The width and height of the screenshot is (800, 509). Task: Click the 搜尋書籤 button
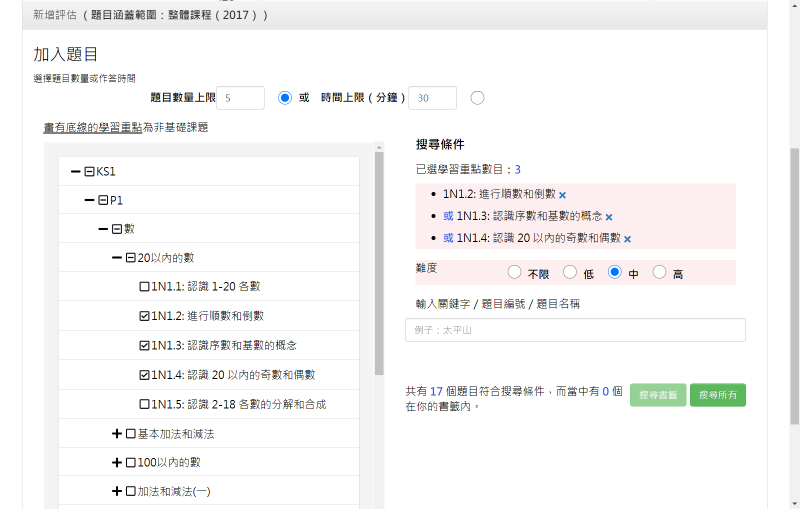point(658,395)
